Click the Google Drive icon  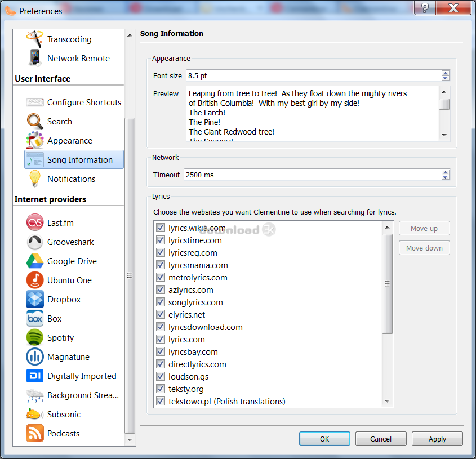(34, 261)
